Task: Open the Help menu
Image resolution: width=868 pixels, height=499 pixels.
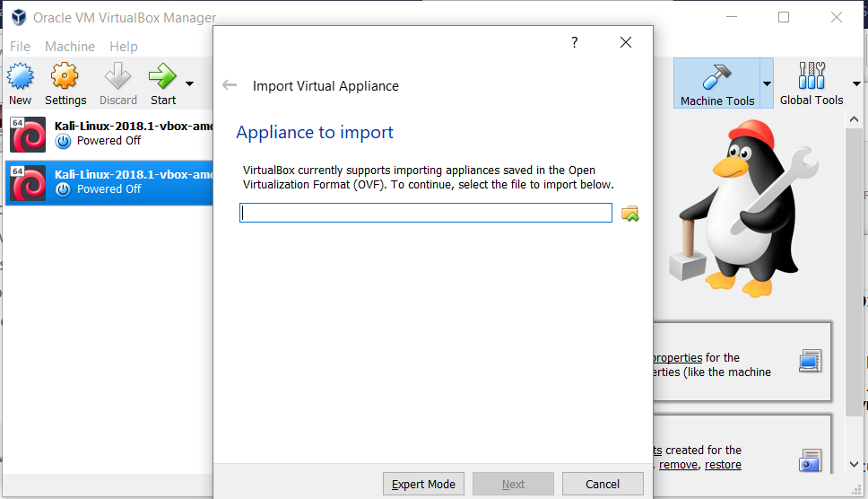Action: [x=124, y=47]
